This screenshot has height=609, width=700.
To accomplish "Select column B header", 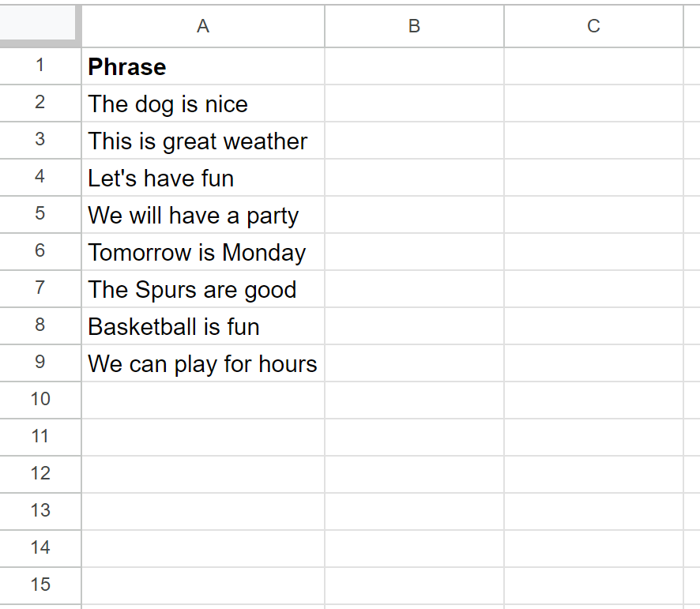I will [414, 26].
